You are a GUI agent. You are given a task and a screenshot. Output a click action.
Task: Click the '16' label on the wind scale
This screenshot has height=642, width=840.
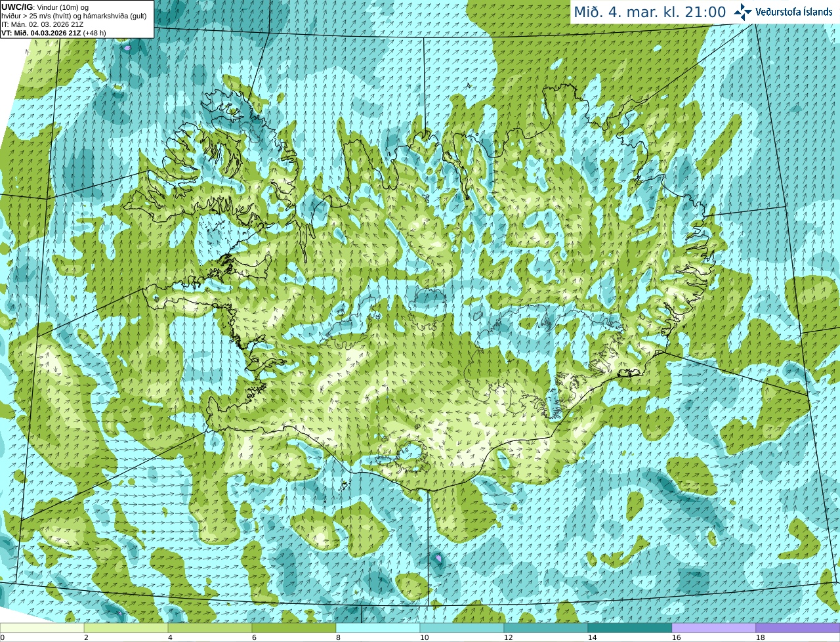click(676, 637)
